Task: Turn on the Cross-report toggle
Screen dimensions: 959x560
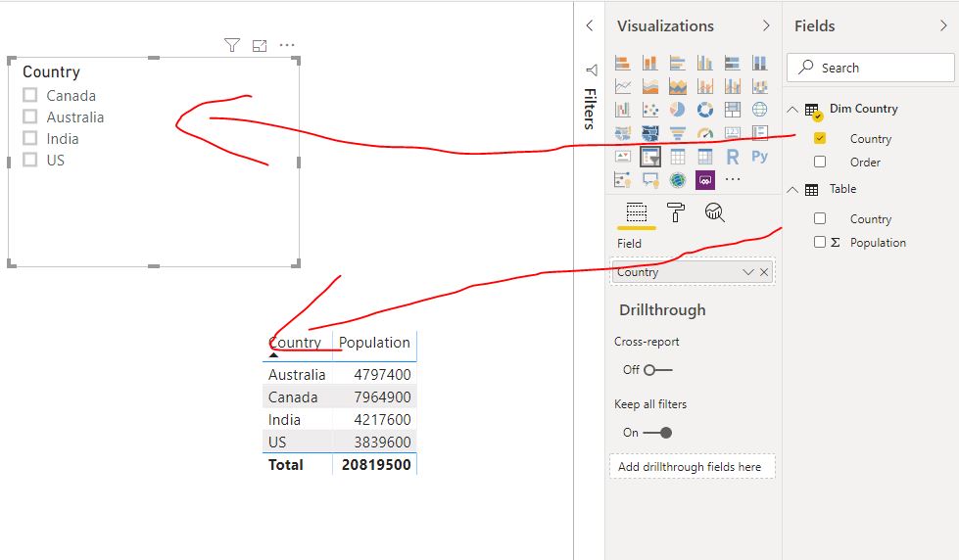Action: [x=658, y=370]
